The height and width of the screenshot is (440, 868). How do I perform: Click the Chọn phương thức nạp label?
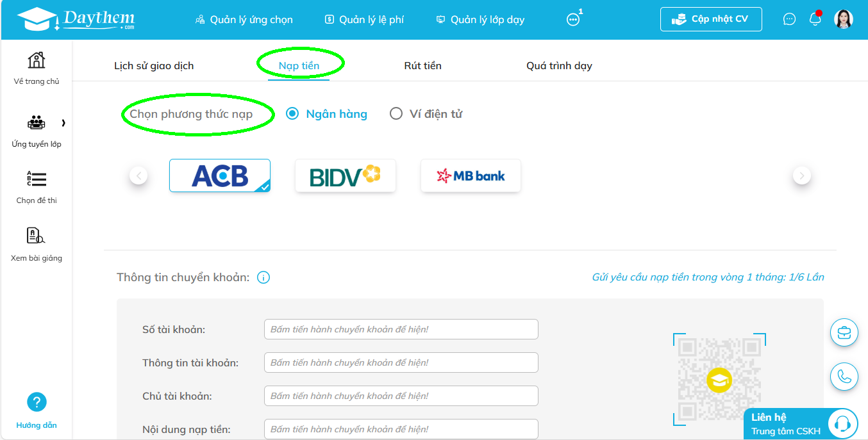pyautogui.click(x=191, y=114)
